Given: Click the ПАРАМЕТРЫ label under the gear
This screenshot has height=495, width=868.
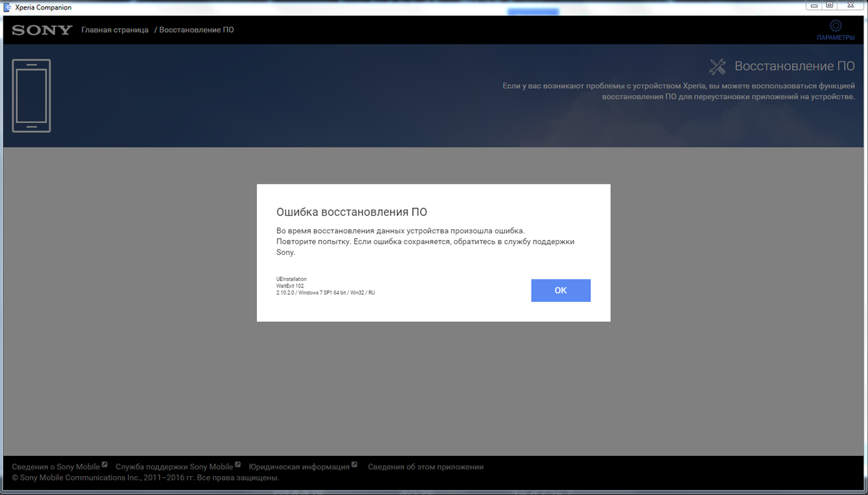Looking at the screenshot, I should tap(835, 37).
